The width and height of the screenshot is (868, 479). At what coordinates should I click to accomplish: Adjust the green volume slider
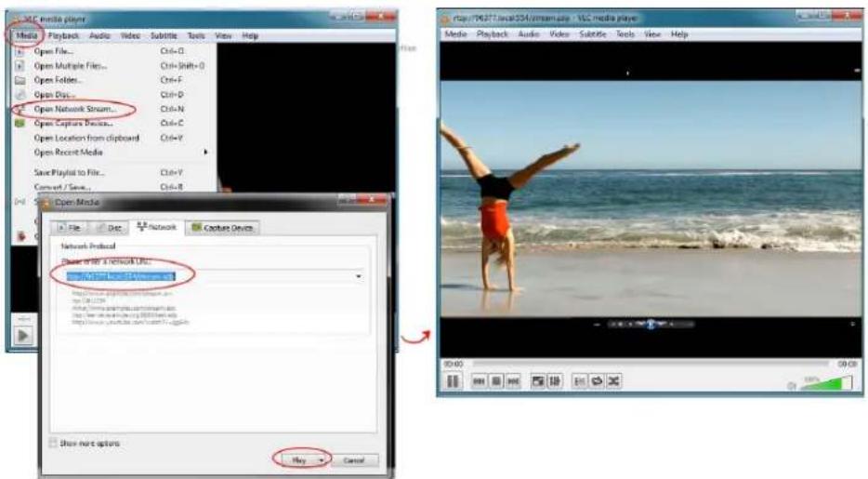pos(826,382)
